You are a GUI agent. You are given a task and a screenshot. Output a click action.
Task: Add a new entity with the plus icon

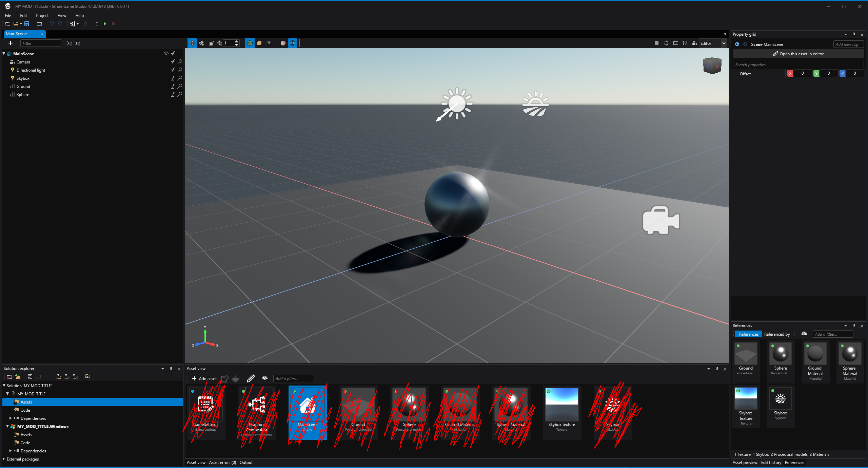(x=11, y=43)
